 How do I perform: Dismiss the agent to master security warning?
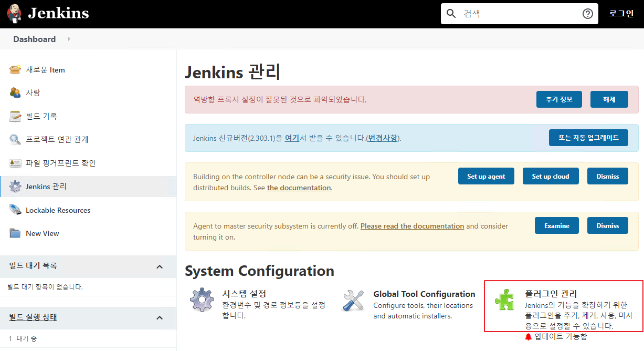(608, 225)
